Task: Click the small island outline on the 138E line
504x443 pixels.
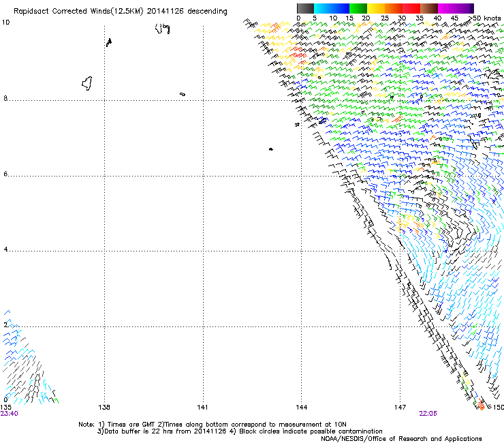Action: (x=109, y=42)
